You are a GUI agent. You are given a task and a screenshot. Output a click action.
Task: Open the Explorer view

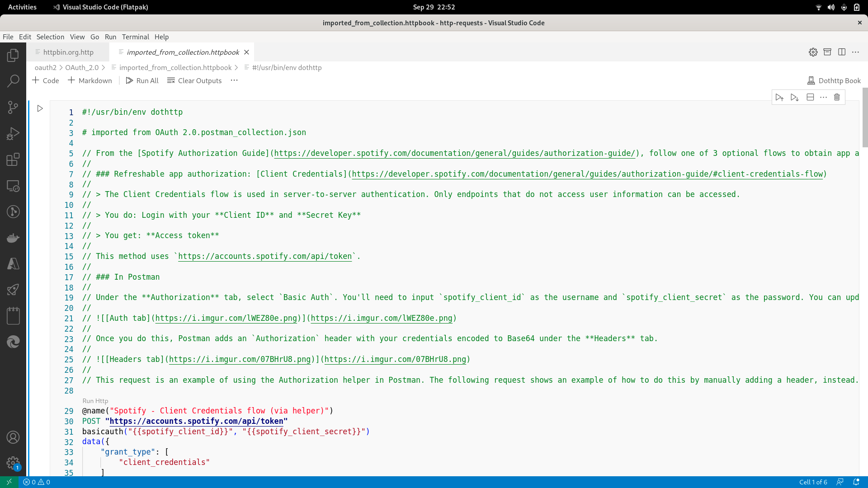[13, 56]
